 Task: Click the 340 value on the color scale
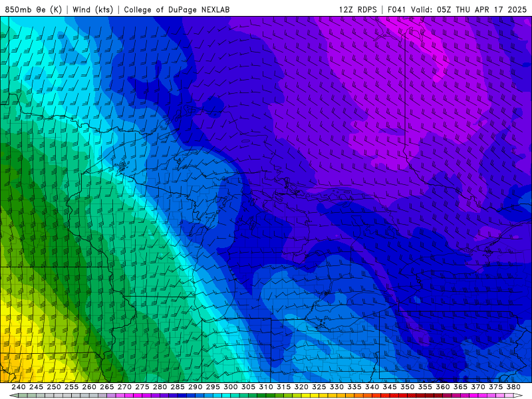(372, 387)
